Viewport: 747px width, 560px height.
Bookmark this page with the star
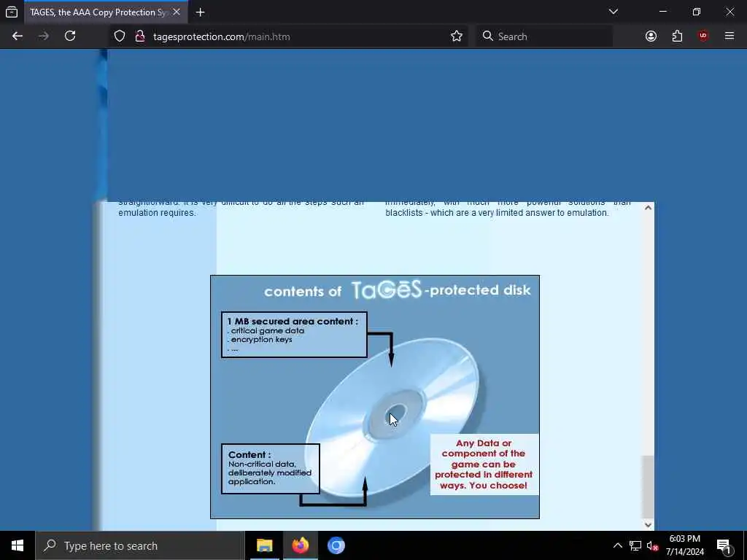457,36
